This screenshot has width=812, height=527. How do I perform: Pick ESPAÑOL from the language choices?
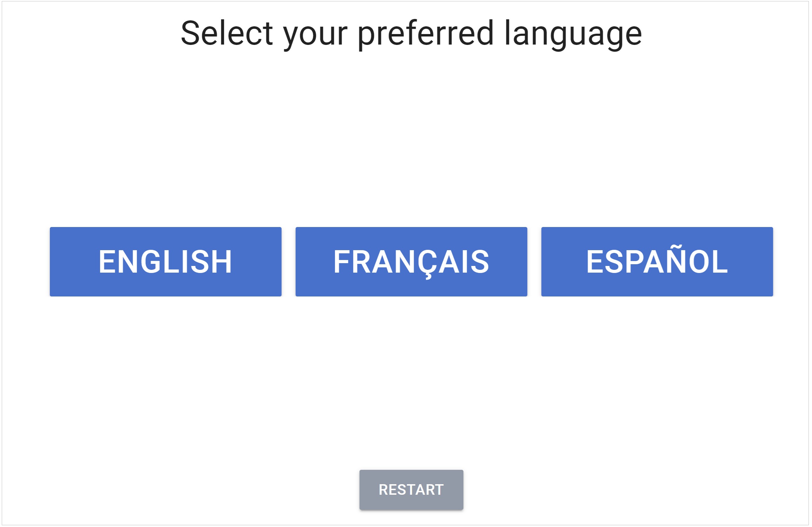pos(657,261)
